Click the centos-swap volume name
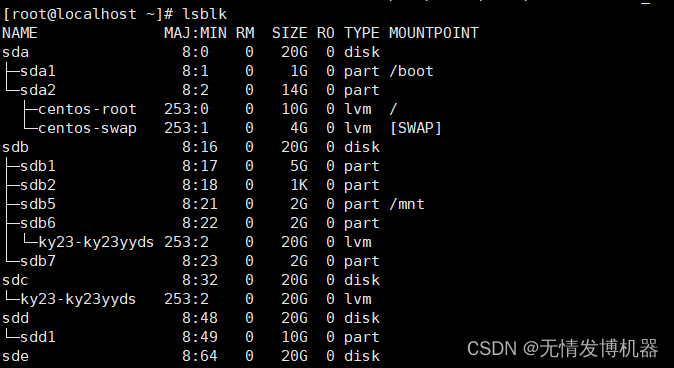Image resolution: width=674 pixels, height=368 pixels. [x=87, y=128]
